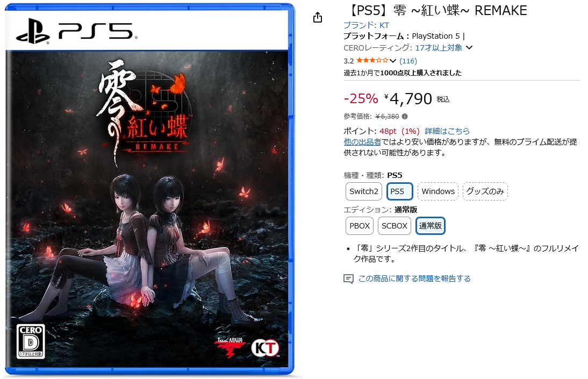
Task: Expand the CERO rating chevron
Action: tap(469, 48)
